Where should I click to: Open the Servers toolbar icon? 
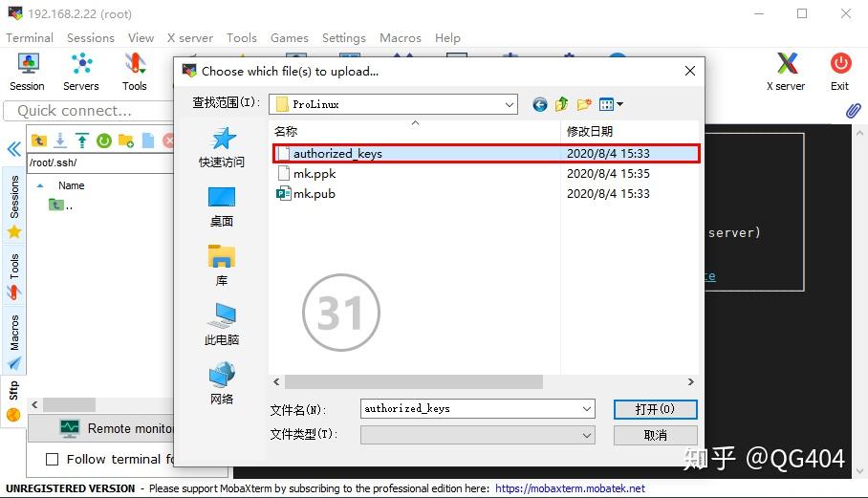80,72
